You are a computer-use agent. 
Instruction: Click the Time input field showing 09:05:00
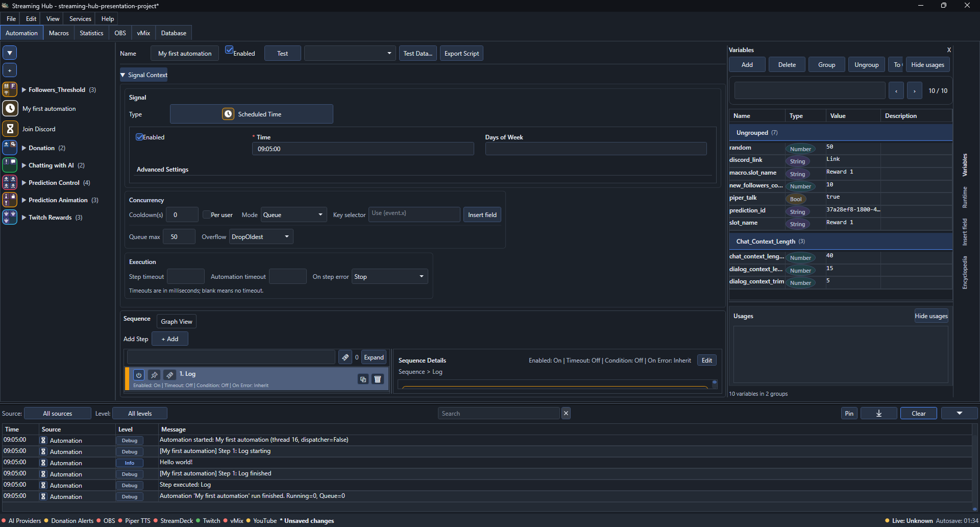[363, 149]
